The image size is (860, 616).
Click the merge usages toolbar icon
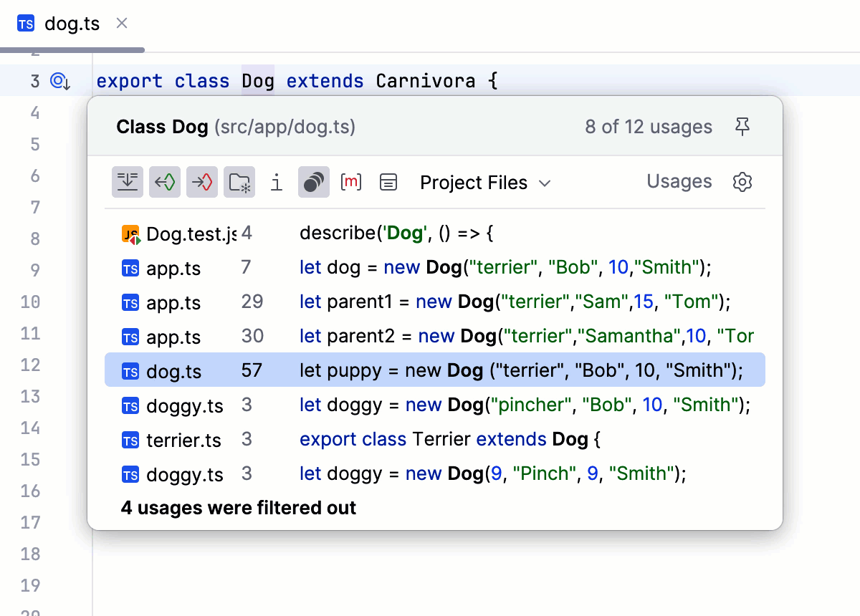[x=127, y=182]
